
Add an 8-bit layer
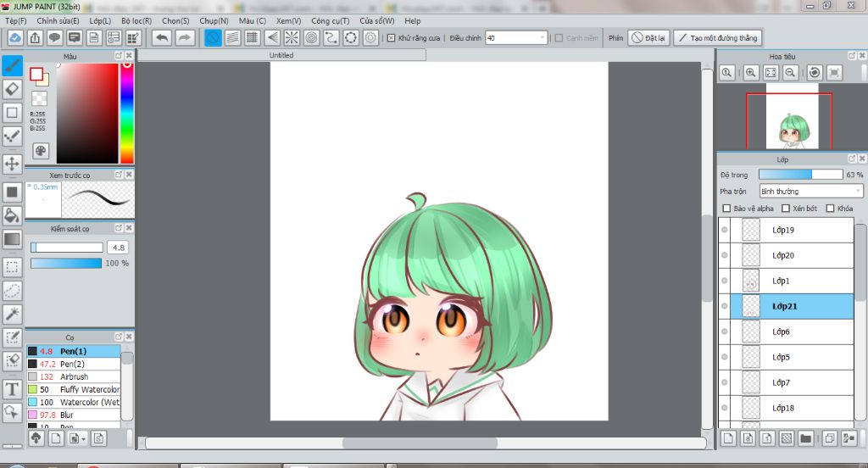(x=748, y=438)
